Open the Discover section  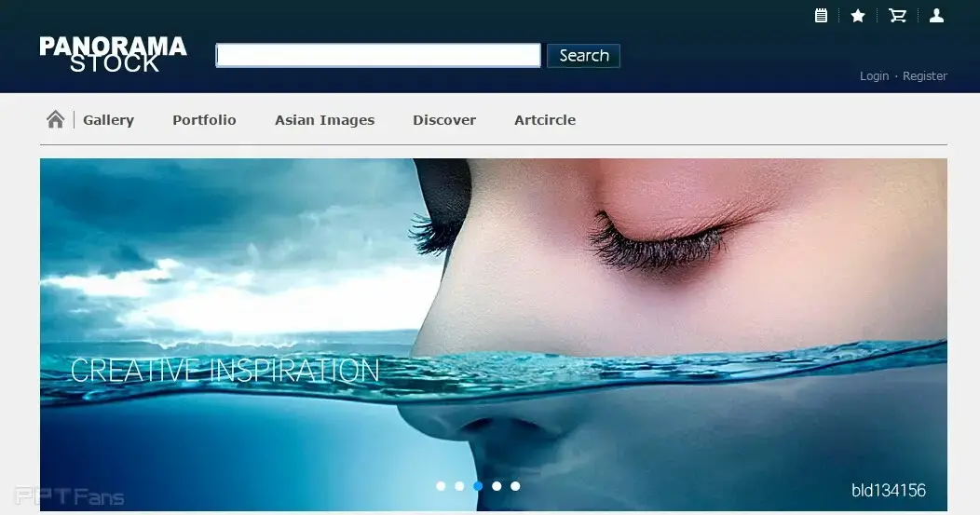coord(444,120)
